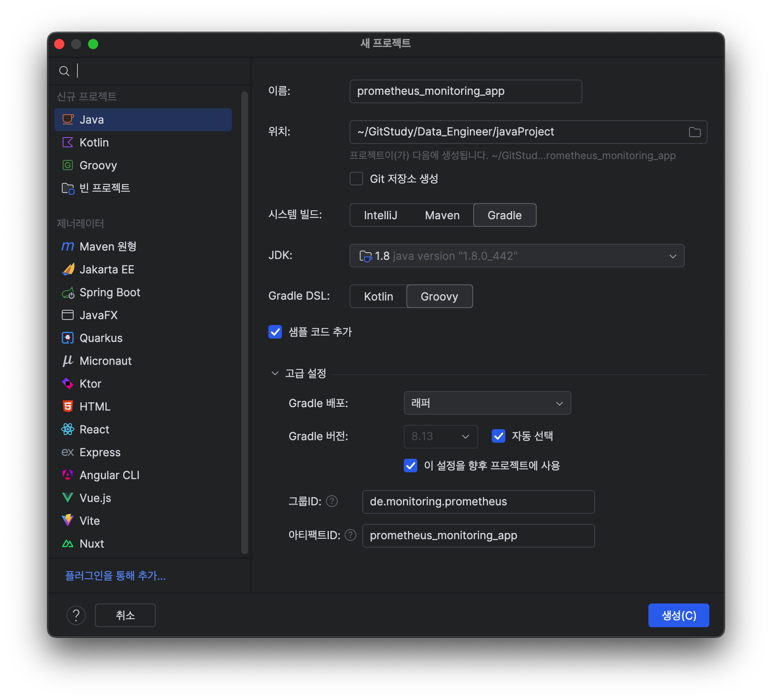Image resolution: width=772 pixels, height=700 pixels.
Task: Select the Java project type
Action: 143,120
